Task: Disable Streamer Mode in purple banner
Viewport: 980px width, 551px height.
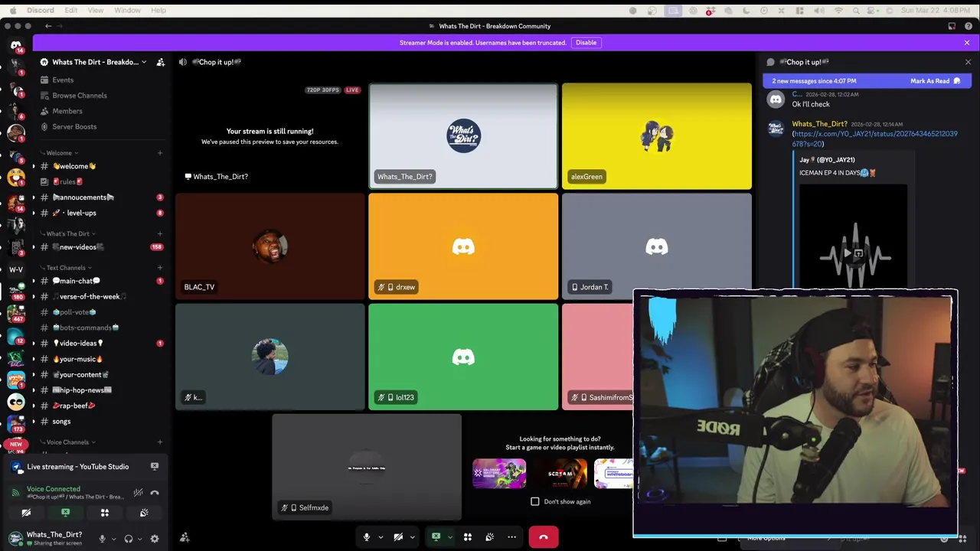Action: tap(586, 43)
